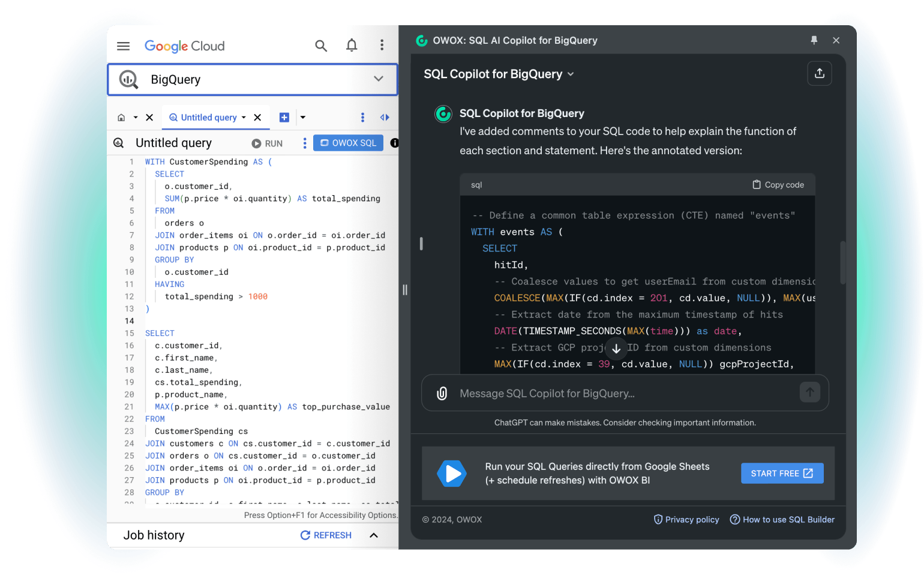924x581 pixels.
Task: Close the OWOX side panel
Action: (x=836, y=40)
